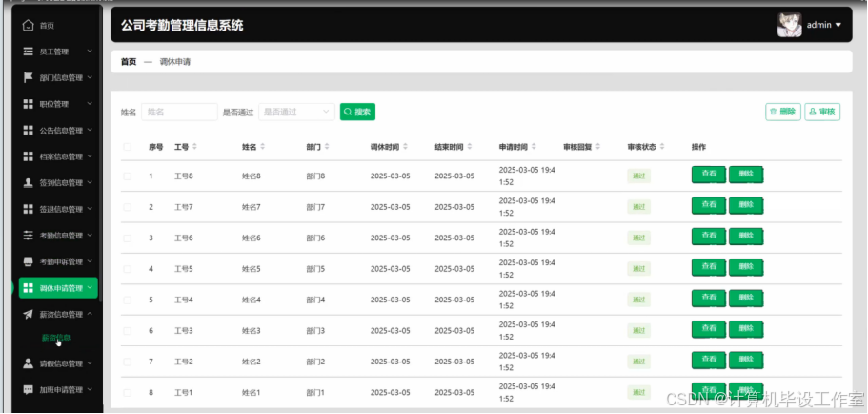Viewport: 868px width, 414px height.
Task: Click the 档案信息管理 grid icon
Action: [x=28, y=156]
